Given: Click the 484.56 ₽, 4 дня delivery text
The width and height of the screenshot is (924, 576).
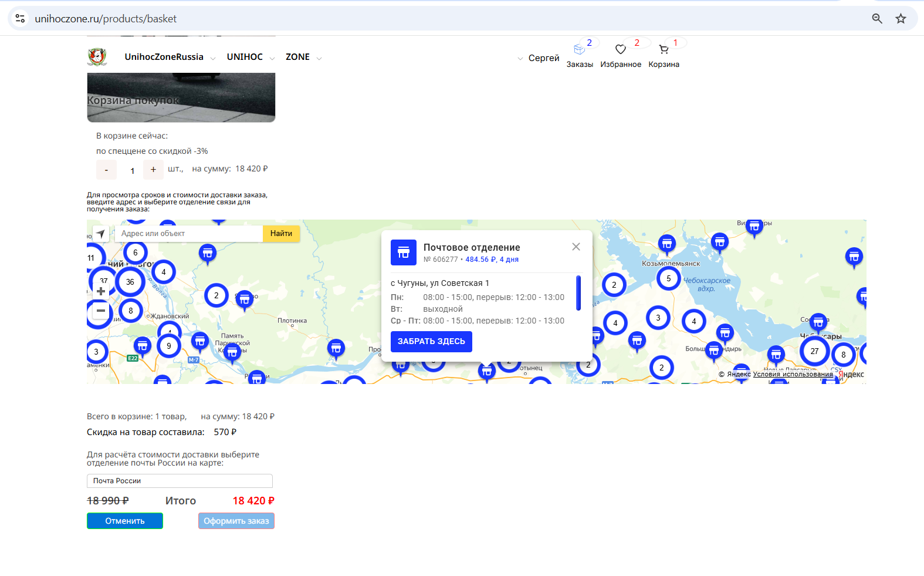Looking at the screenshot, I should pos(492,260).
